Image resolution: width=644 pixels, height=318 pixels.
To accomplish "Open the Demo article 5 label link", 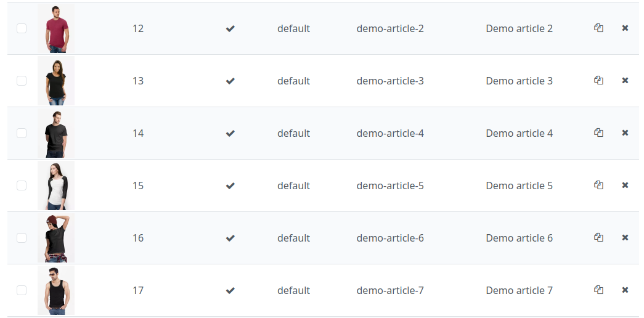I will click(519, 185).
